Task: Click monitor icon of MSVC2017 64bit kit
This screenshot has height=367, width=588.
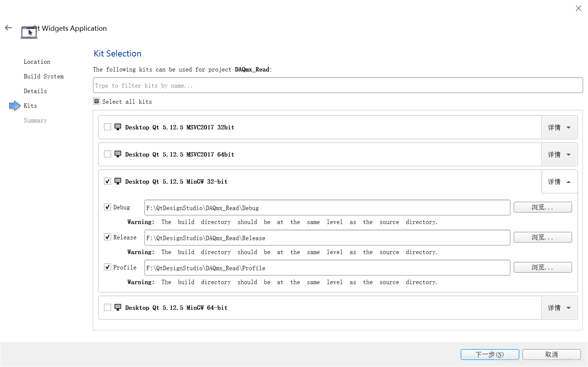Action: tap(118, 154)
